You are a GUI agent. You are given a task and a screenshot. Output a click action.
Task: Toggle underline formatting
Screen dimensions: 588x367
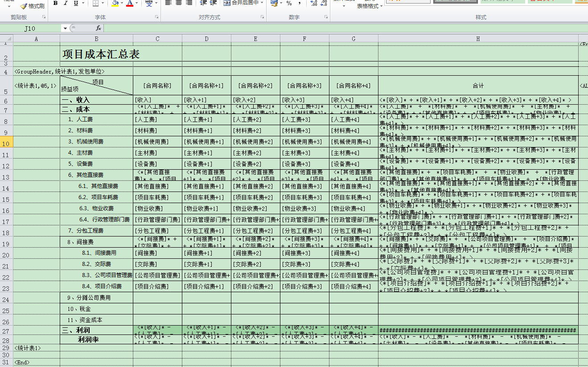click(76, 4)
